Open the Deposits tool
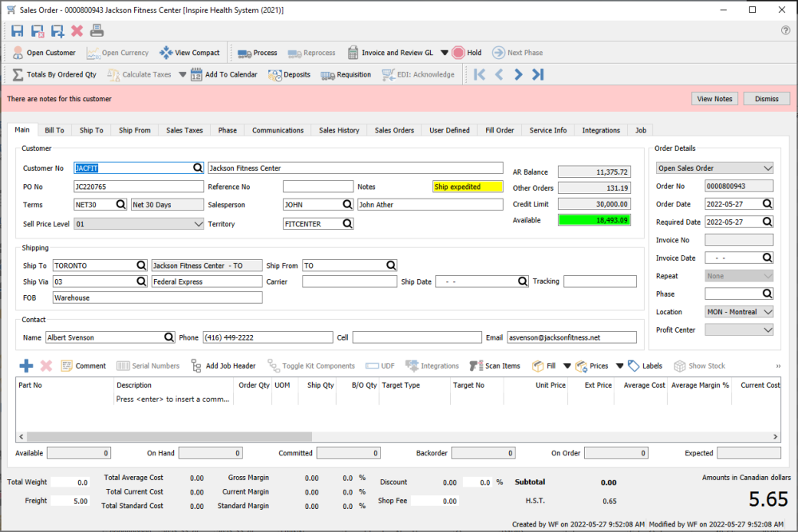The image size is (798, 532). click(x=289, y=75)
